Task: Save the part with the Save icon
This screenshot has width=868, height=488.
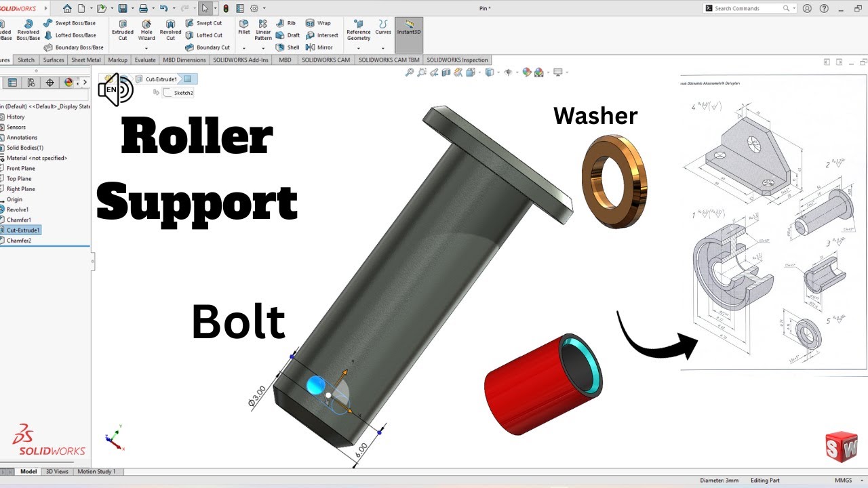Action: click(122, 9)
